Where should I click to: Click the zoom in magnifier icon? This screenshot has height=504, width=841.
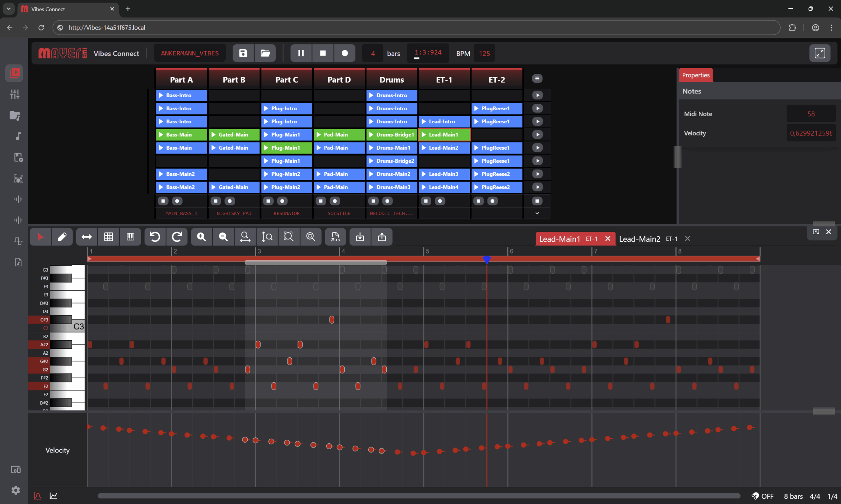pyautogui.click(x=201, y=237)
